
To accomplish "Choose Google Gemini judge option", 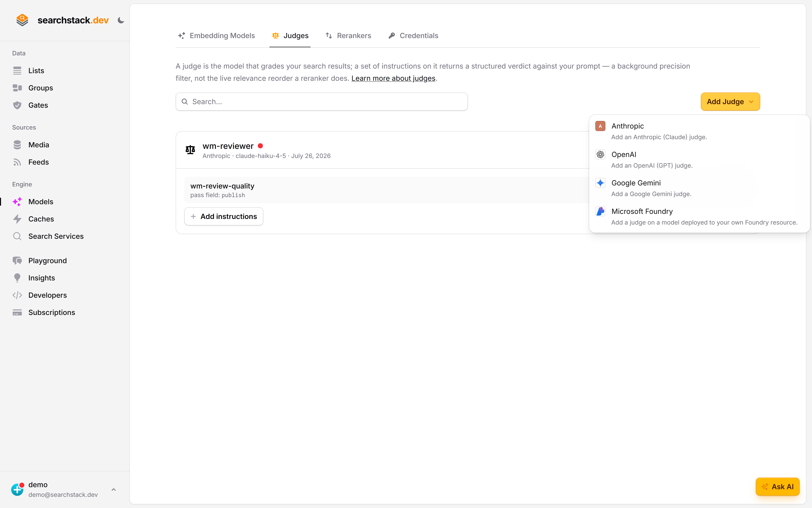I will pos(699,188).
